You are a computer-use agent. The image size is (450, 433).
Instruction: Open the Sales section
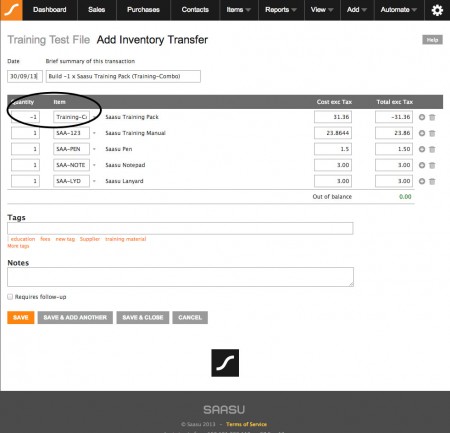97,10
